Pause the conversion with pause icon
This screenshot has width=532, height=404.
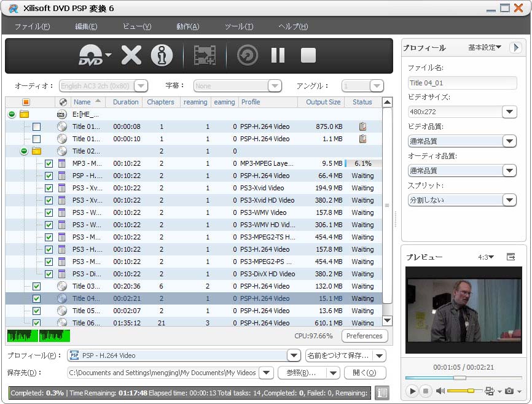(278, 56)
